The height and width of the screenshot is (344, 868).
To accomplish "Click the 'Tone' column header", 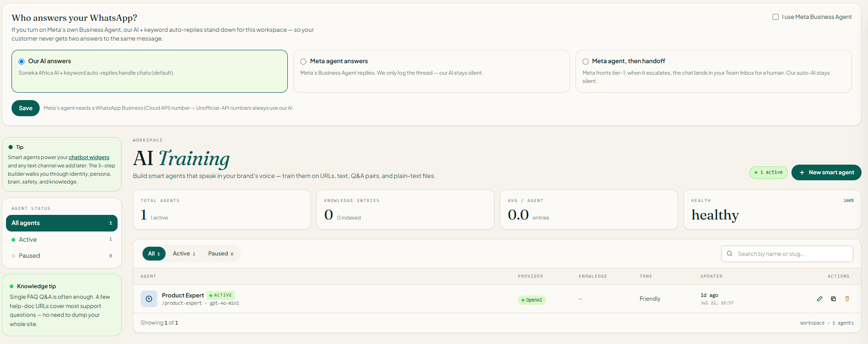I will [646, 276].
